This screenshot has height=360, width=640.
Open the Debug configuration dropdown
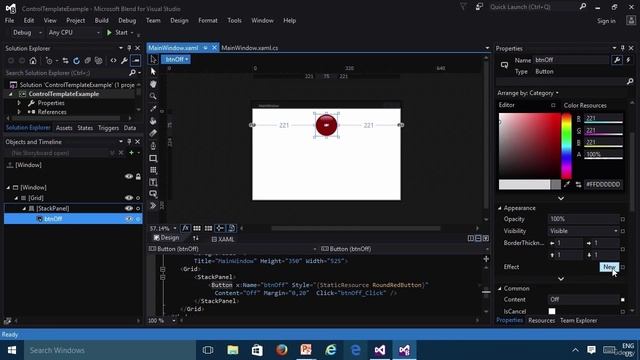27,32
